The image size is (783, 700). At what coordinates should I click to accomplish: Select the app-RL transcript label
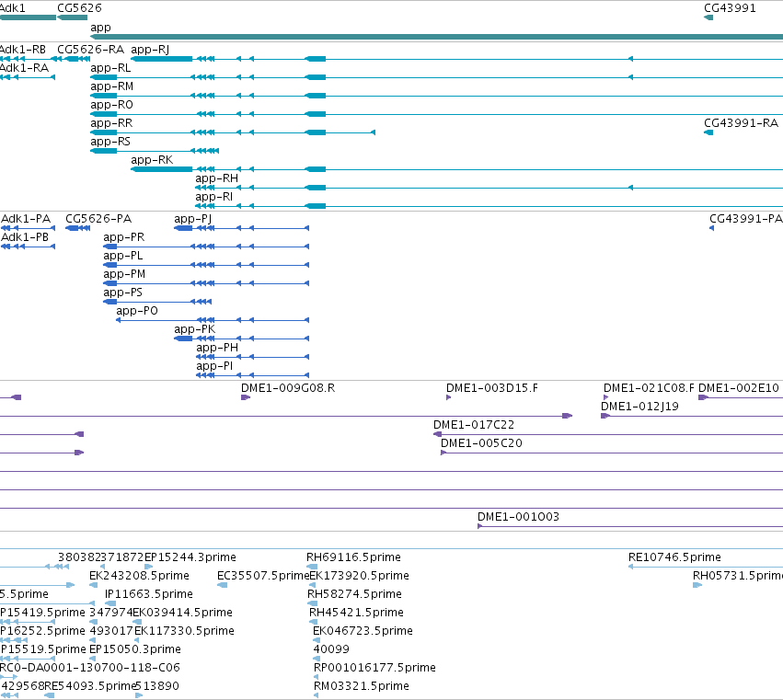pyautogui.click(x=110, y=68)
